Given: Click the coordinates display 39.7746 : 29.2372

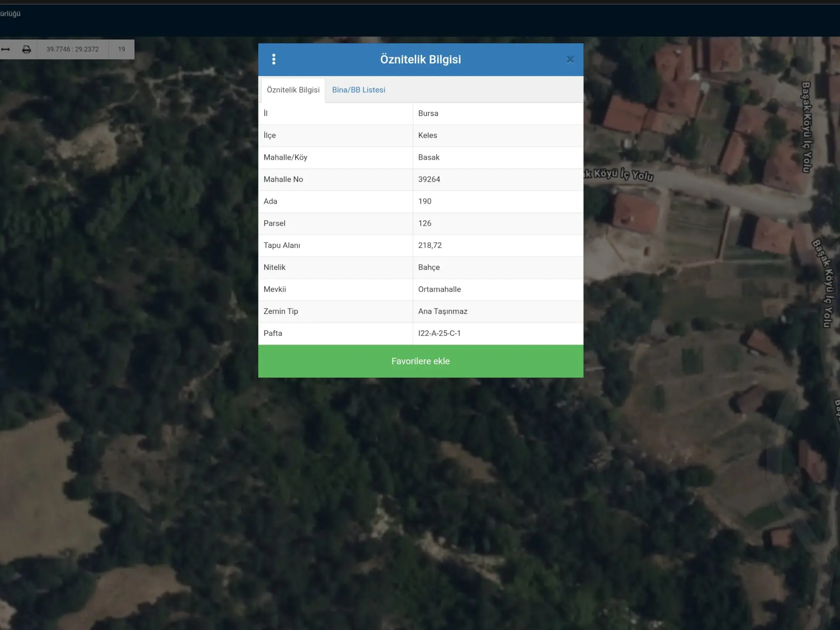Looking at the screenshot, I should point(73,49).
